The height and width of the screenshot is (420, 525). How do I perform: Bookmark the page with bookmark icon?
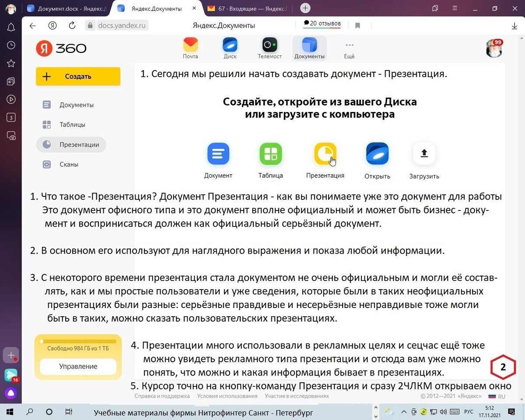tap(357, 26)
